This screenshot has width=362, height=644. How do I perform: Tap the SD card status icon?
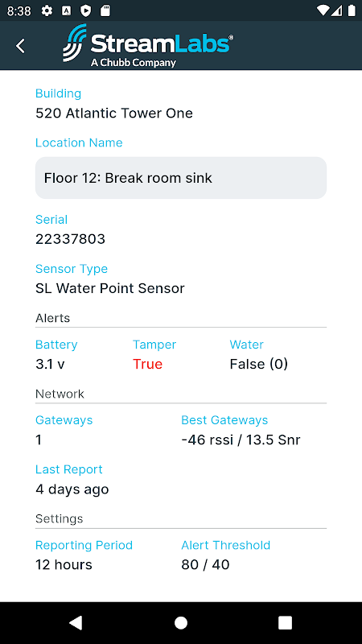[105, 10]
